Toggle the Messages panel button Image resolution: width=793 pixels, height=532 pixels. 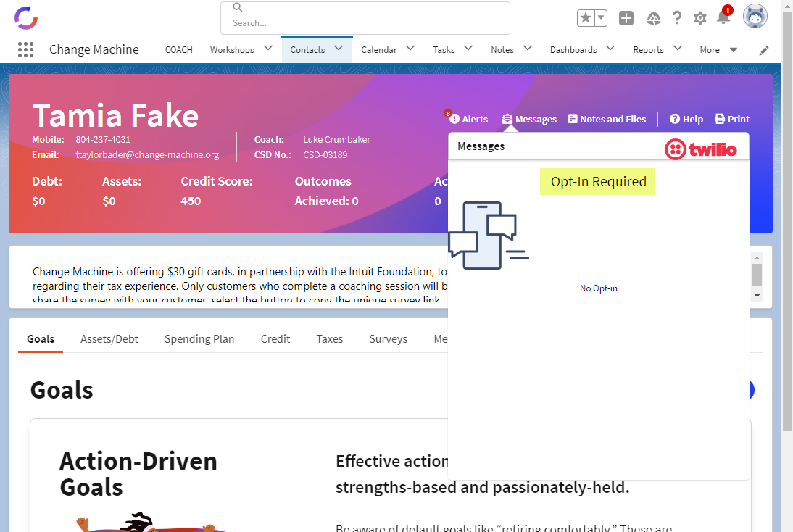pos(529,119)
